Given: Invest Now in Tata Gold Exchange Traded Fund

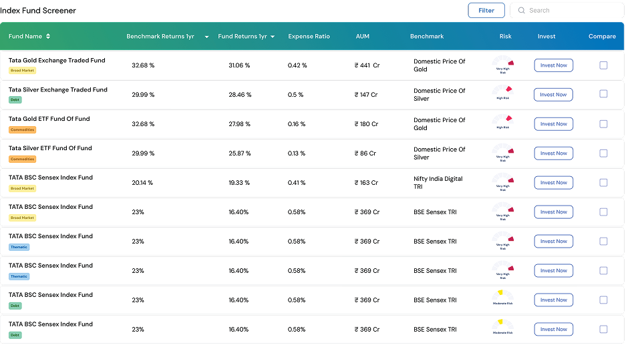Looking at the screenshot, I should pos(554,65).
